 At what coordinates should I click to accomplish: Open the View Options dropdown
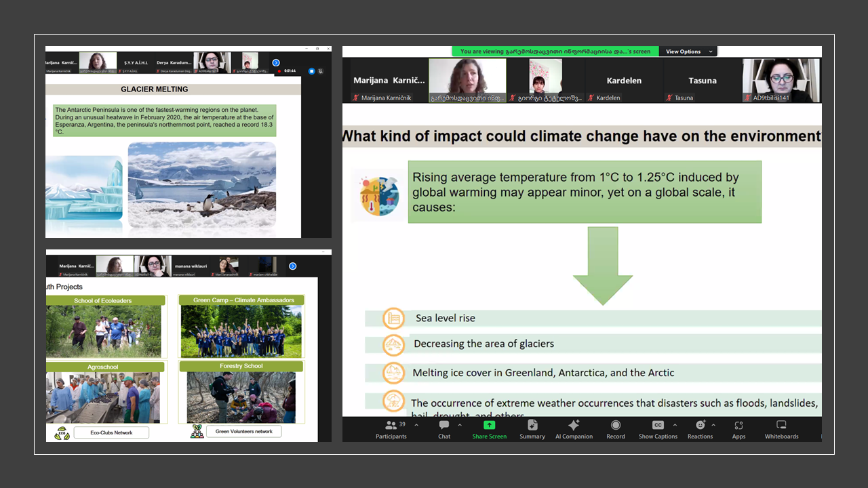click(689, 52)
